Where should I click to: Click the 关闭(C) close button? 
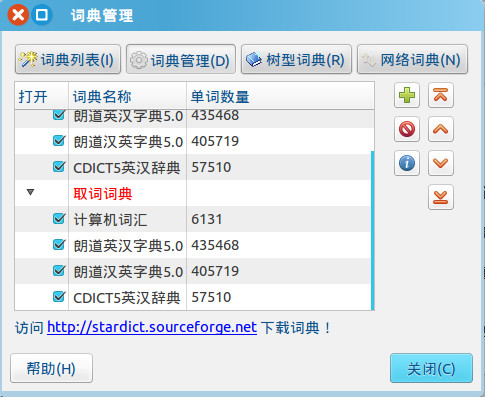[x=431, y=368]
